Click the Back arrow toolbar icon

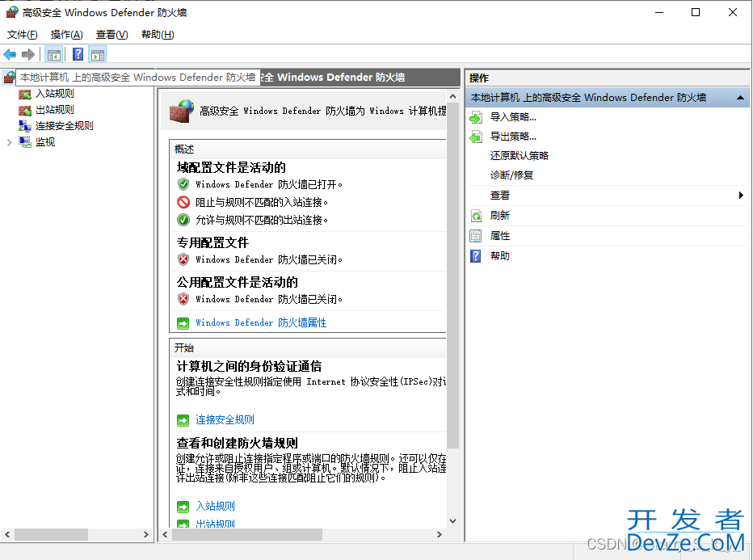coord(10,54)
